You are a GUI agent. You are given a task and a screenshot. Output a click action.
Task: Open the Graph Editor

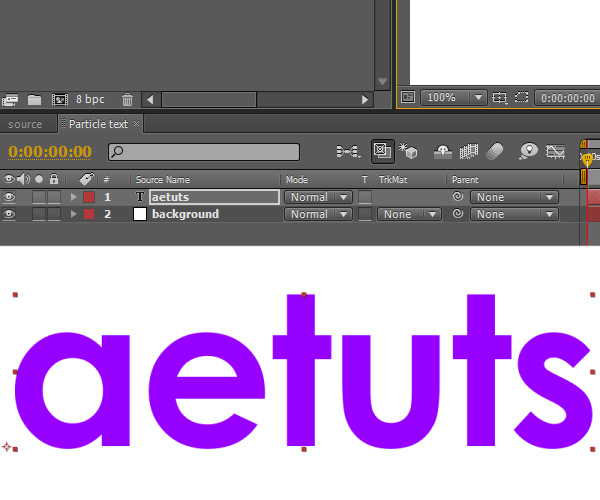(x=555, y=151)
